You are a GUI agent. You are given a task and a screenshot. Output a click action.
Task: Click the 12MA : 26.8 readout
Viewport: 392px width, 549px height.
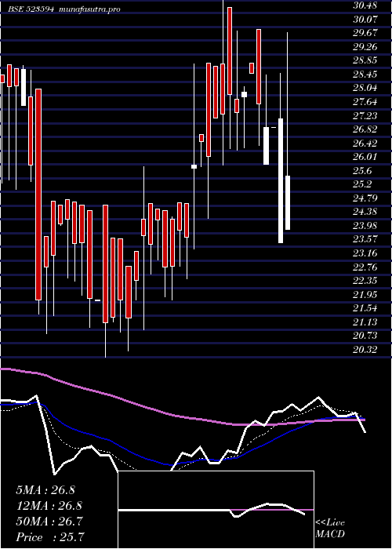pos(49,507)
